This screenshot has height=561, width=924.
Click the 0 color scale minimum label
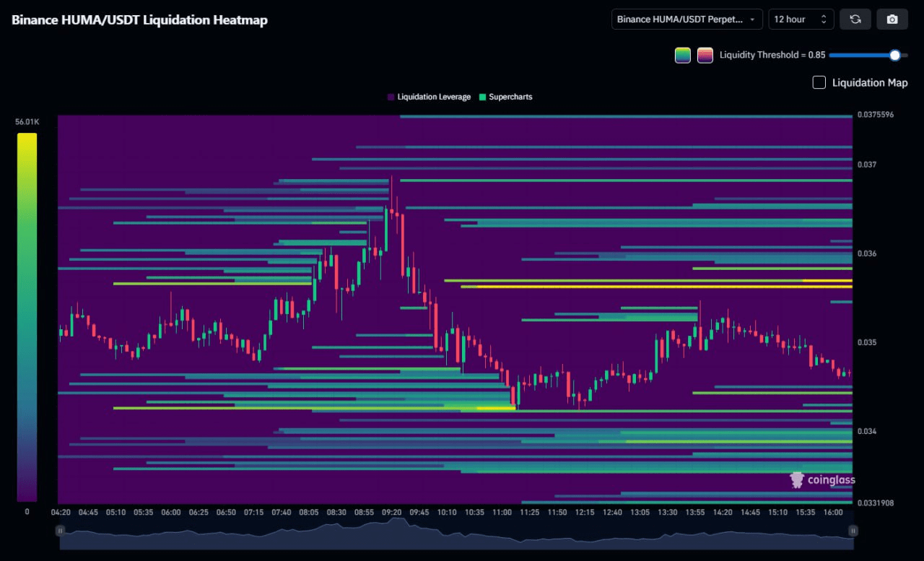(27, 511)
